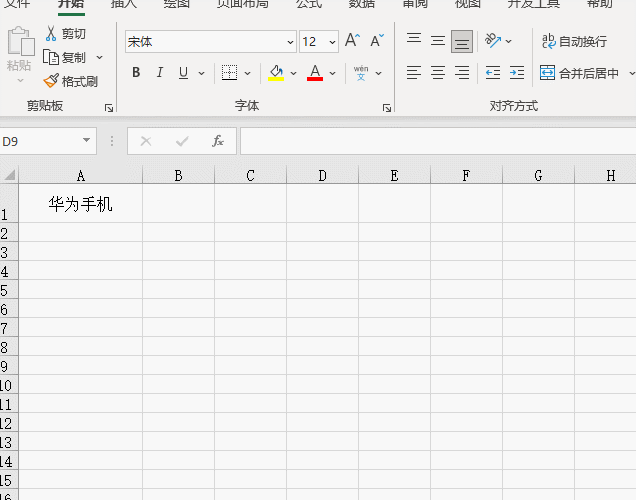This screenshot has height=500, width=636.
Task: Increase font size with larger A icon
Action: (x=352, y=41)
